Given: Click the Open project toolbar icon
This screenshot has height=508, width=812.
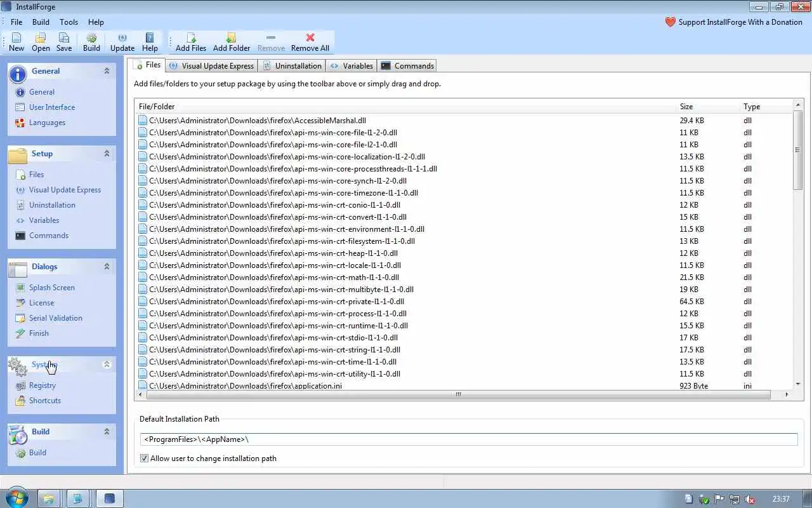Looking at the screenshot, I should [x=41, y=42].
